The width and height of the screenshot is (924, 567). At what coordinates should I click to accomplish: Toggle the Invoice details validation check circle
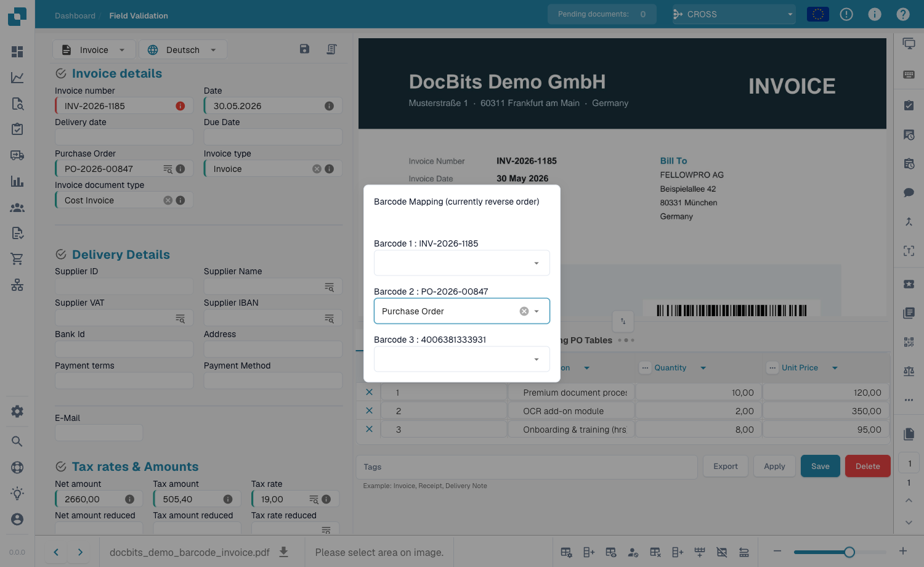[x=61, y=73]
